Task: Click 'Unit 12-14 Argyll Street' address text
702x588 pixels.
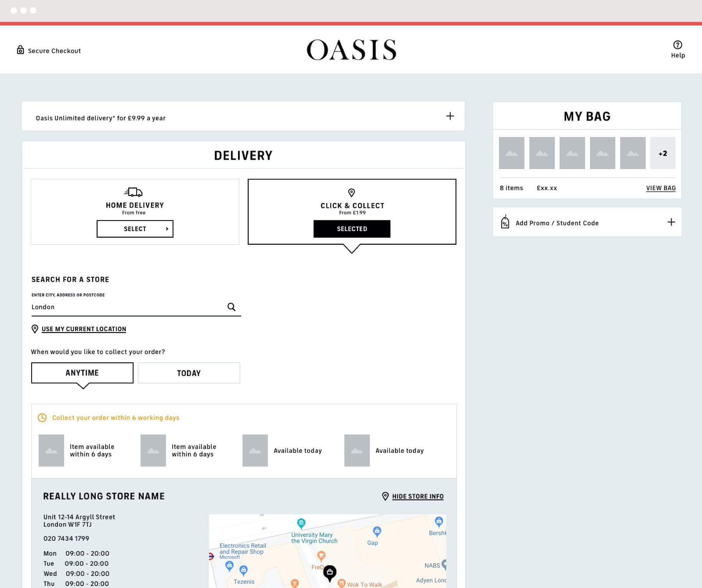Action: click(x=79, y=517)
